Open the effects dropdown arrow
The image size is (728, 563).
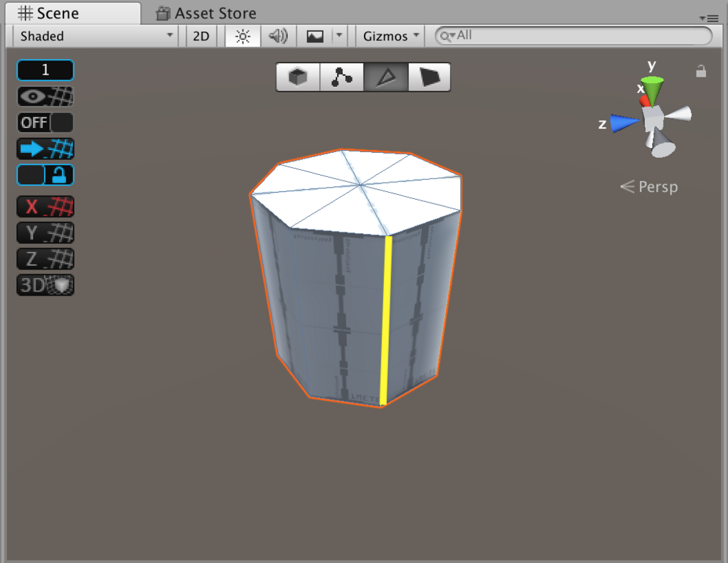[339, 36]
